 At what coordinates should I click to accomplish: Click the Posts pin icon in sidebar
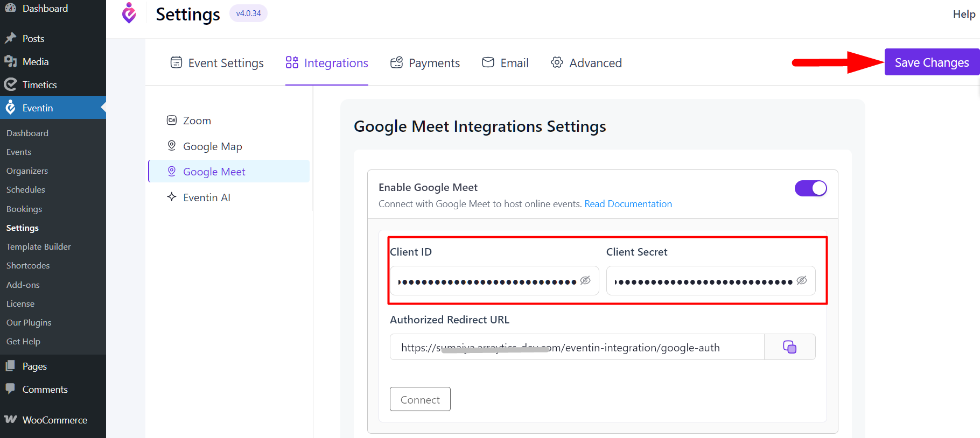(x=10, y=38)
